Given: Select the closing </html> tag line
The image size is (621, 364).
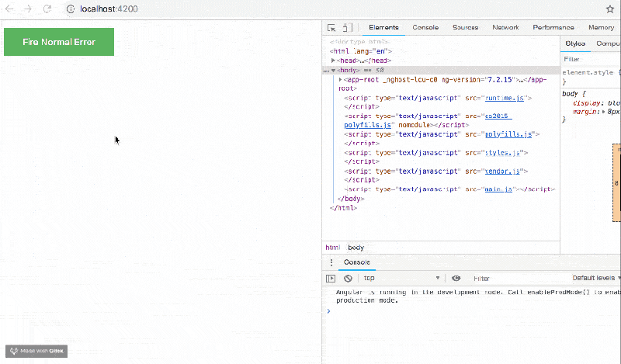Looking at the screenshot, I should click(343, 207).
